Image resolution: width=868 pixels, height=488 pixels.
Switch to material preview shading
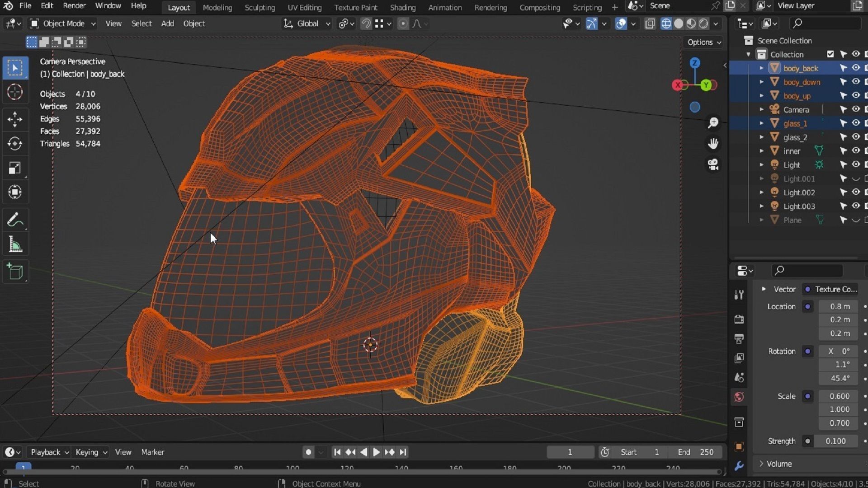point(691,23)
